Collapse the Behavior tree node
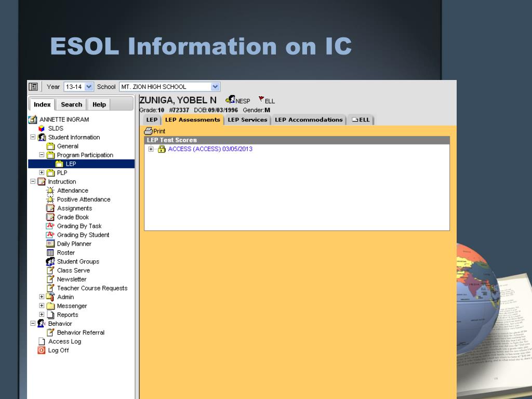 coord(33,323)
